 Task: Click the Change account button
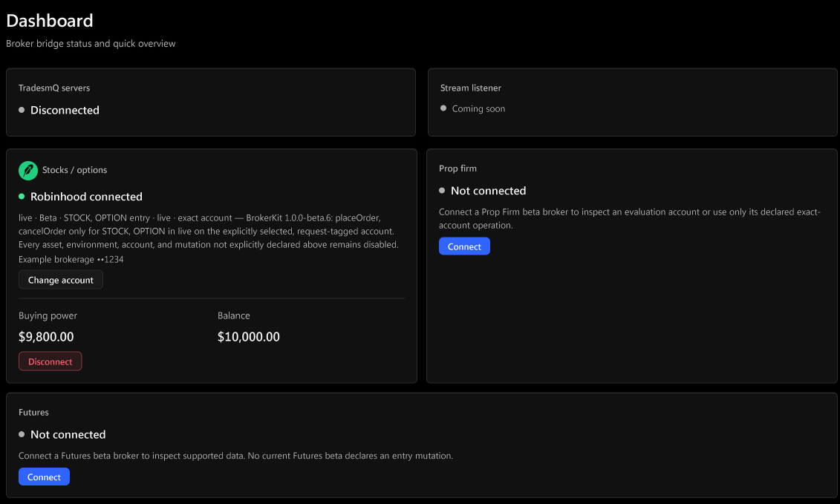click(x=61, y=280)
